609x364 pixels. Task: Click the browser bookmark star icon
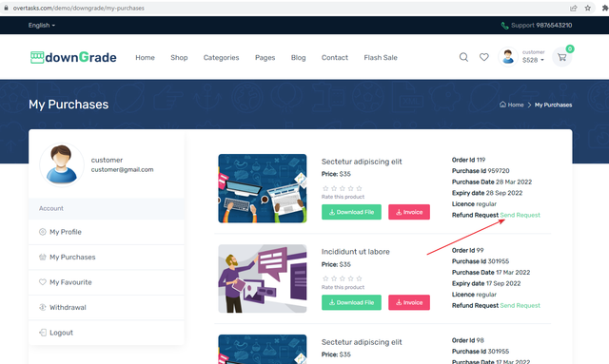coord(588,8)
